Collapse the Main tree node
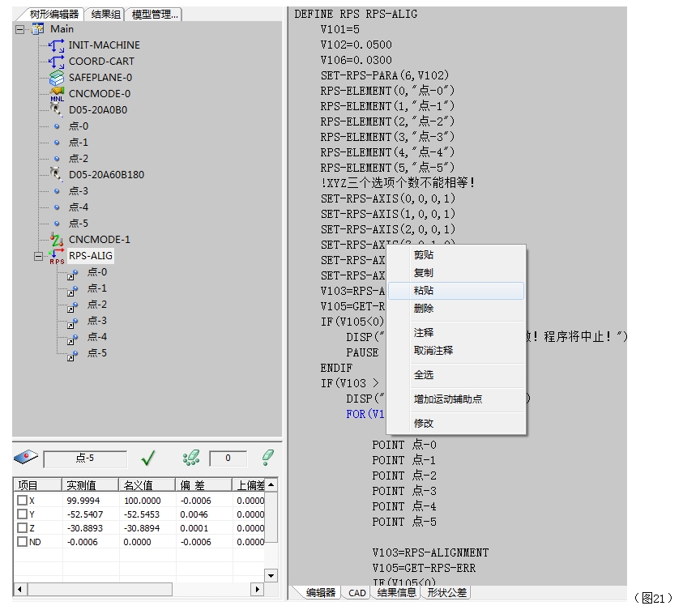 20,30
